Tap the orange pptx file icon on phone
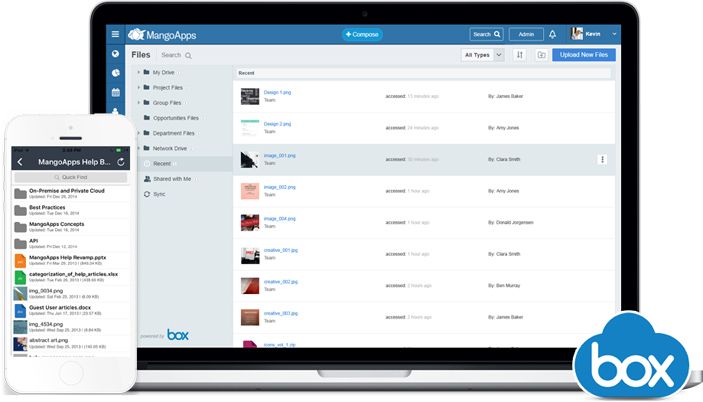This screenshot has height=402, width=703. [20, 260]
